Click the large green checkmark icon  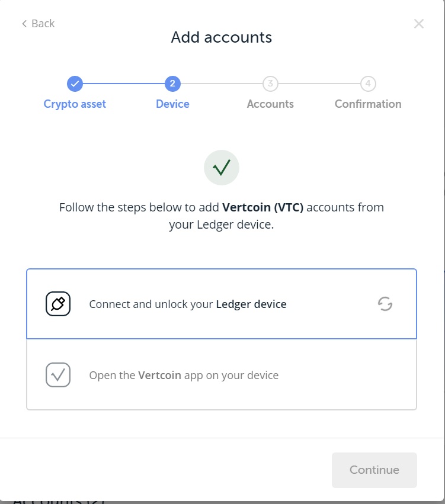(222, 168)
